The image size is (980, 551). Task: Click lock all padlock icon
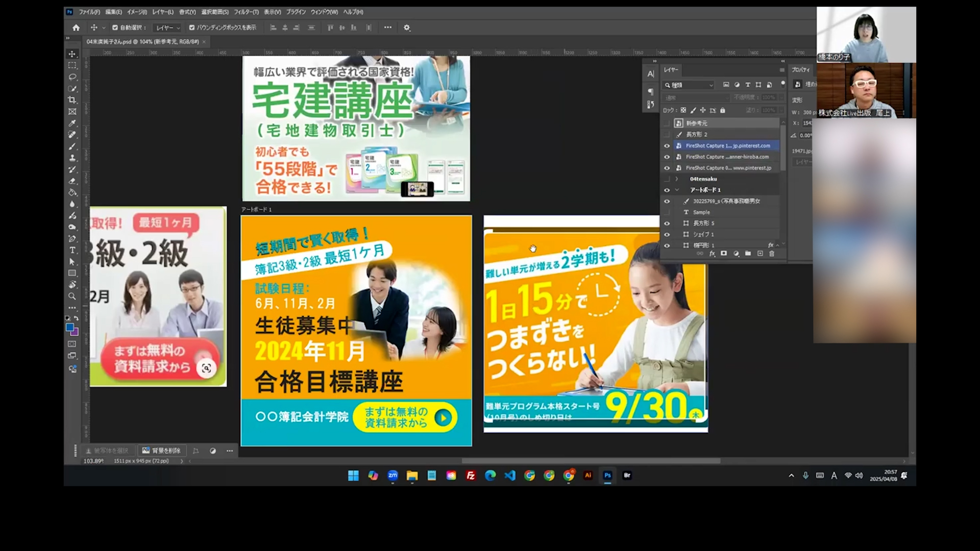click(x=723, y=110)
